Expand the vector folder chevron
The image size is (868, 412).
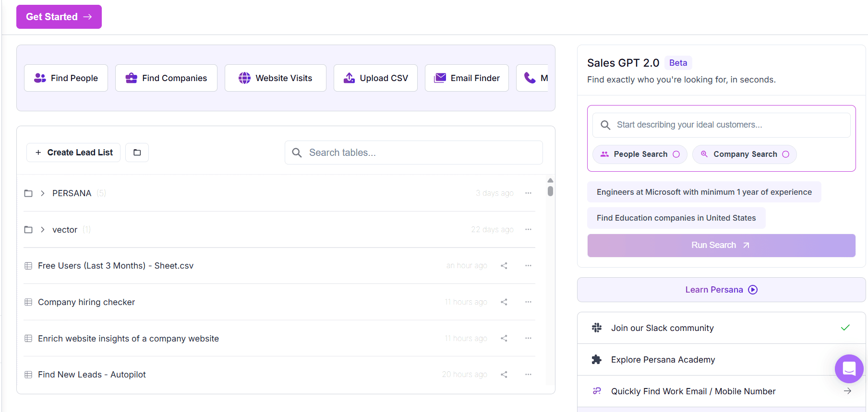pos(43,230)
